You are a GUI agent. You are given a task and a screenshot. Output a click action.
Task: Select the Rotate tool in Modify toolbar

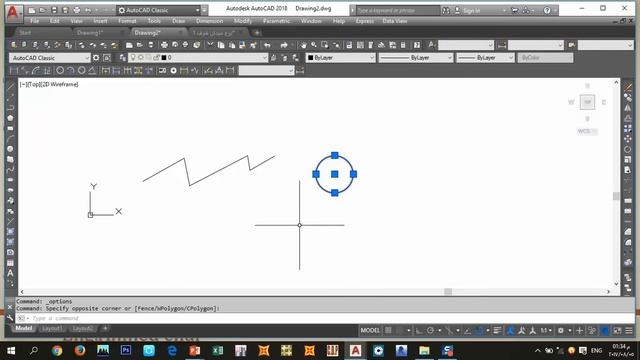628,149
